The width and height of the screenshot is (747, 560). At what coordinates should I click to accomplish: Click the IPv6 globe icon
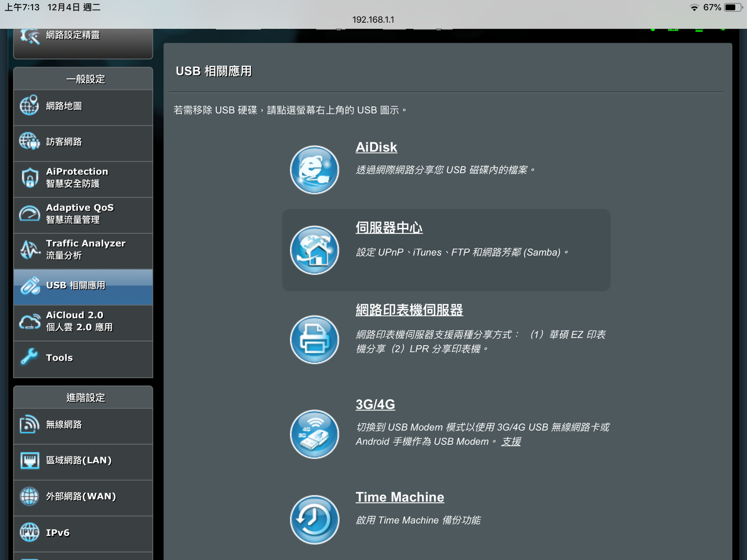click(29, 532)
